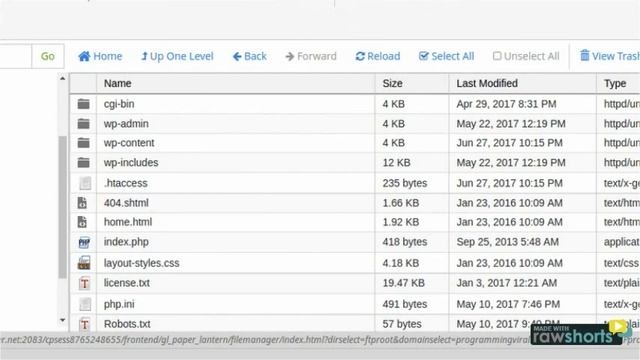Click the Sep 25, 2013 5:48 AM date
Image resolution: width=640 pixels, height=360 pixels.
pyautogui.click(x=507, y=242)
